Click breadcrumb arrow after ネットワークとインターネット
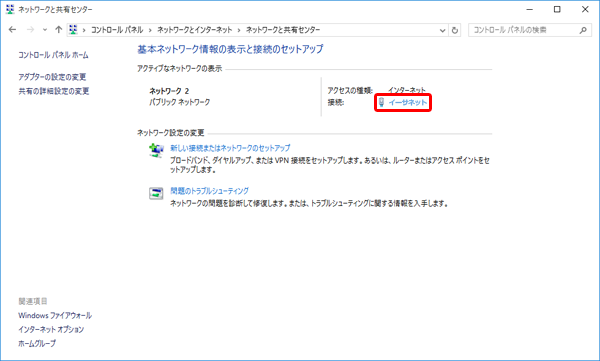600x361 pixels. [239, 30]
